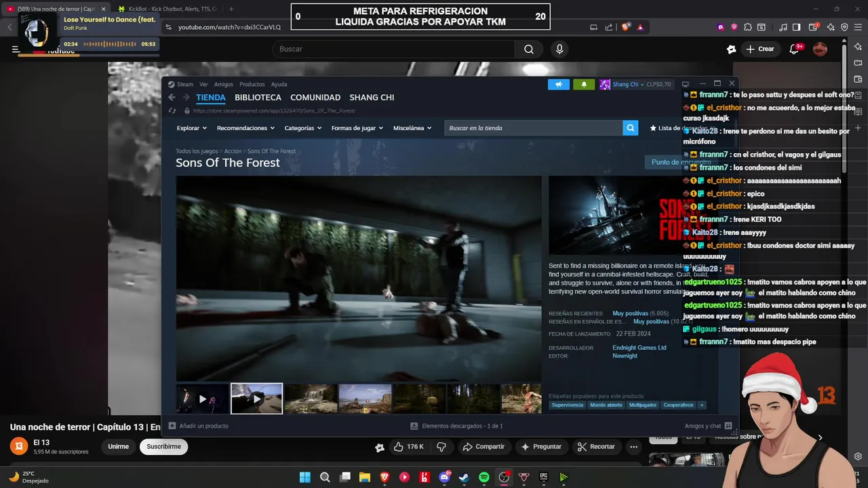Image resolution: width=868 pixels, height=488 pixels.
Task: Play the first trailer thumbnail in Steam gallery
Action: pos(203,399)
